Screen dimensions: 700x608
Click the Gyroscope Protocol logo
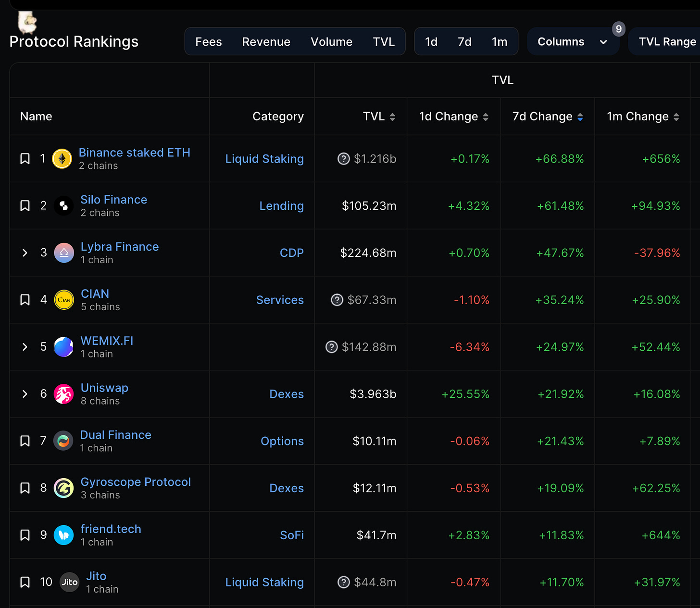[63, 488]
